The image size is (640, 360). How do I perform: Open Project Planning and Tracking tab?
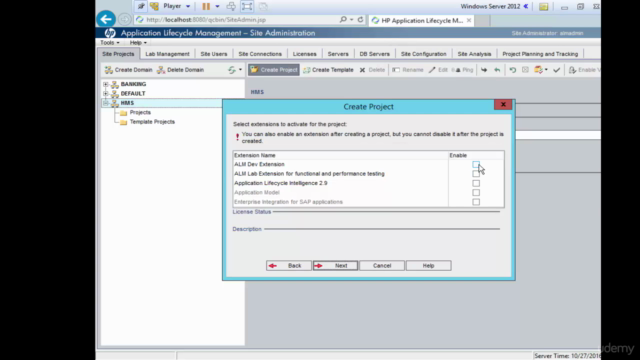point(540,54)
